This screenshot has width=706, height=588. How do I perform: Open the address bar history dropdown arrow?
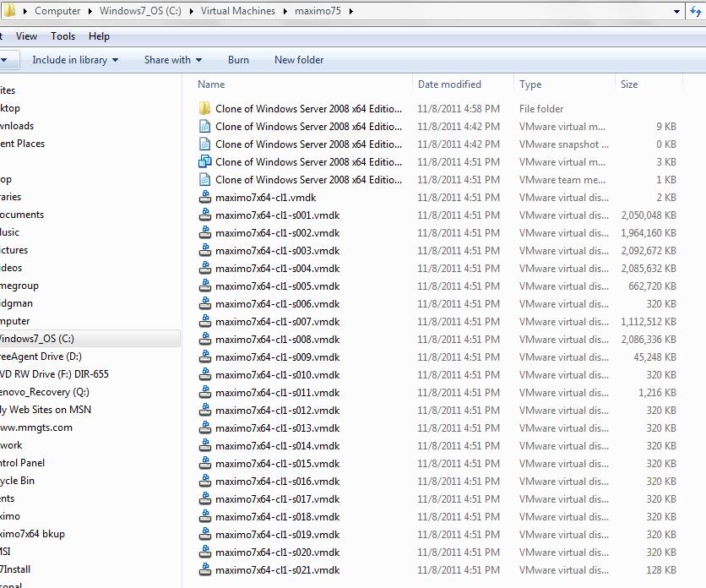click(x=676, y=13)
